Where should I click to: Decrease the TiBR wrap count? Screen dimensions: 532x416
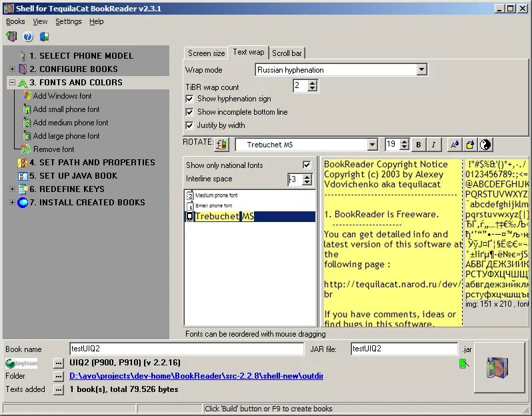point(313,89)
